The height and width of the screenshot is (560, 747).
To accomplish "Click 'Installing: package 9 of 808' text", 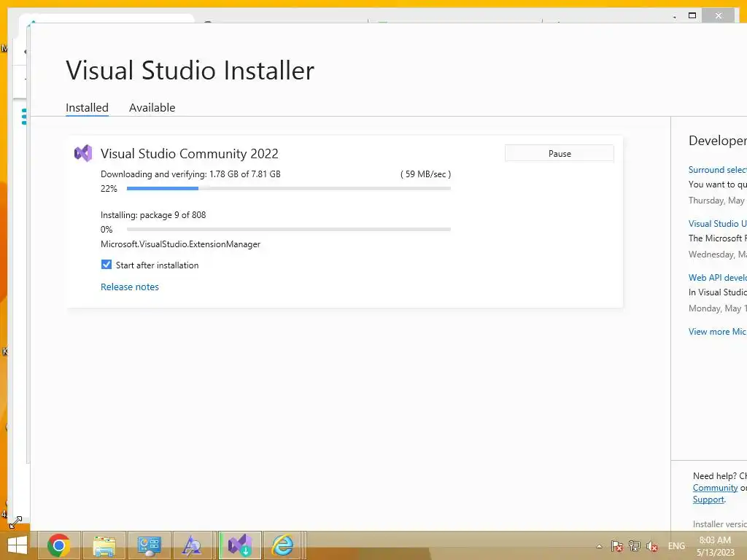I will 153,215.
